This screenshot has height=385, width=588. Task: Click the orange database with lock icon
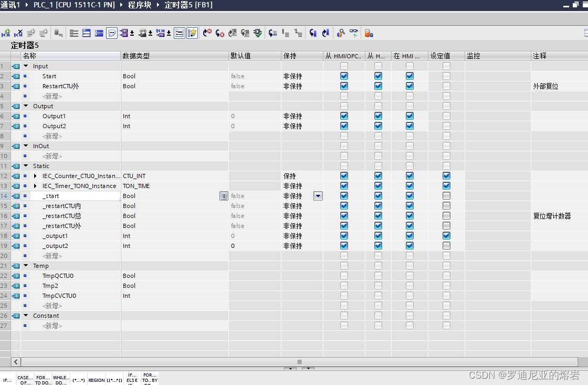(x=369, y=33)
